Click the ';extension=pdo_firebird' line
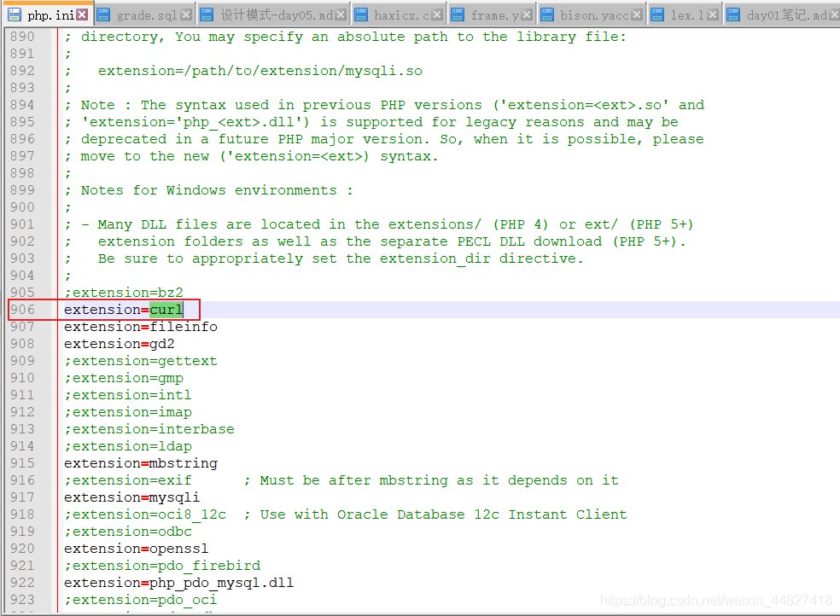840x616 pixels. (x=162, y=566)
